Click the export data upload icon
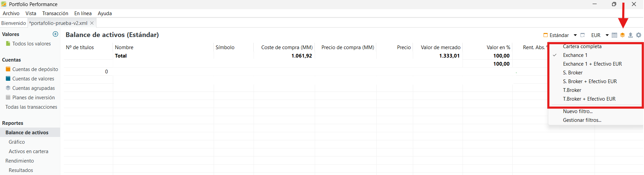The width and height of the screenshot is (644, 175). point(631,35)
